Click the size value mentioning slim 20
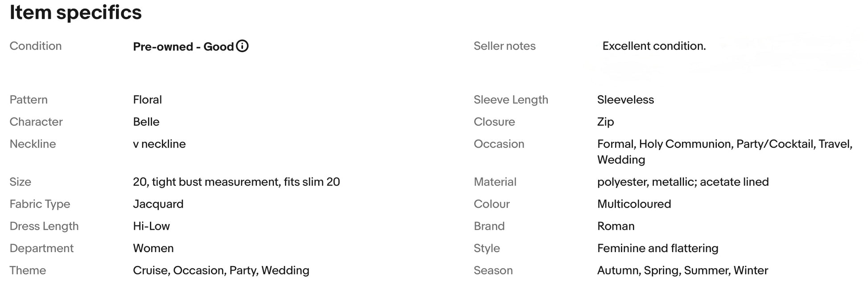This screenshot has width=868, height=294. click(236, 182)
